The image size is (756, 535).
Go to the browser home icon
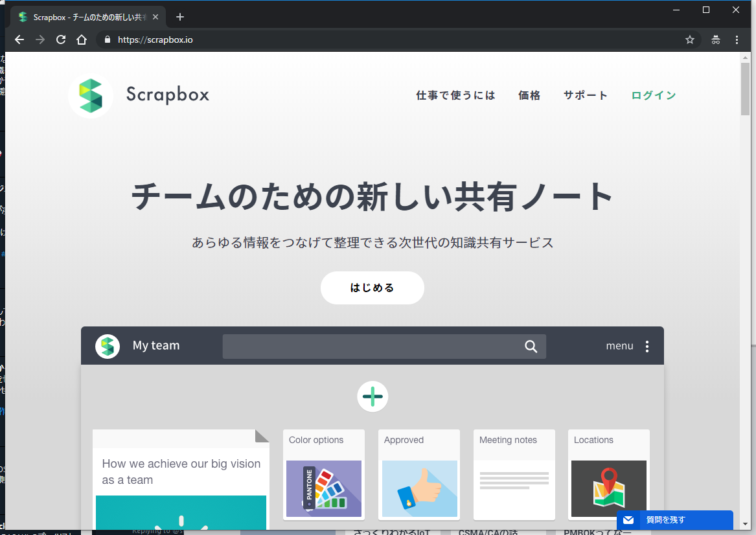[x=82, y=40]
